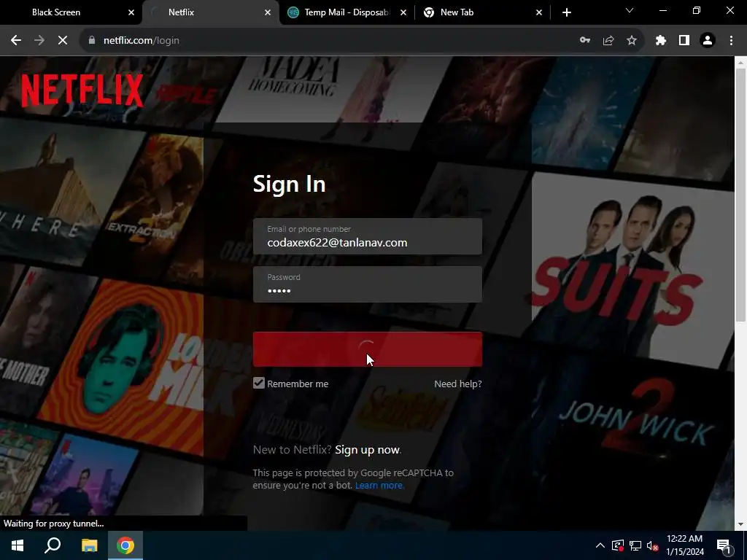Open Chrome three-dot menu
Image resolution: width=747 pixels, height=560 pixels.
(x=731, y=41)
